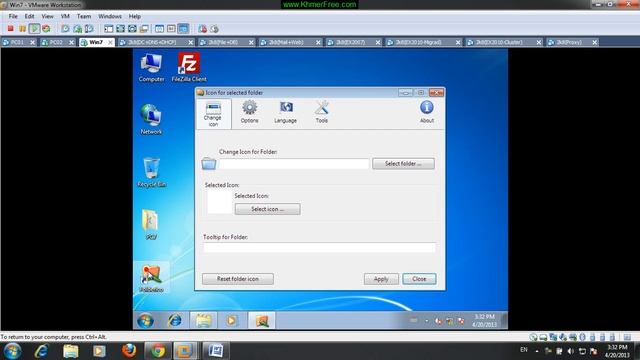640x360 pixels.
Task: Click the green Power On toolbar icon
Action: click(34, 29)
